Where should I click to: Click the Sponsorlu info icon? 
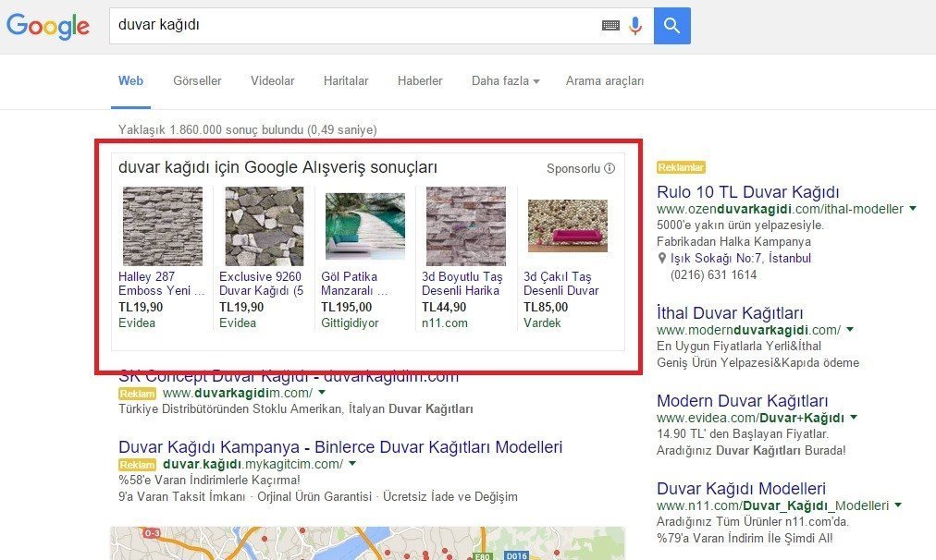(610, 168)
